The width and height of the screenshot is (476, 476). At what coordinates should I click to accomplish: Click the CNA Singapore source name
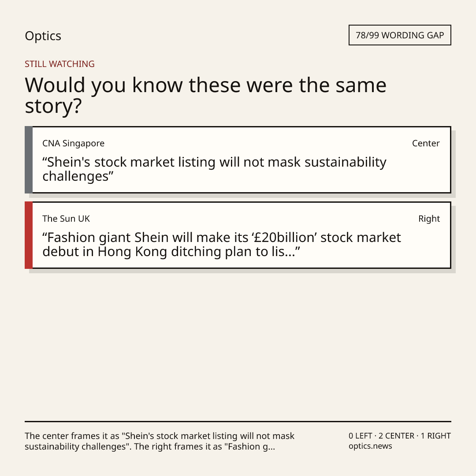(73, 143)
